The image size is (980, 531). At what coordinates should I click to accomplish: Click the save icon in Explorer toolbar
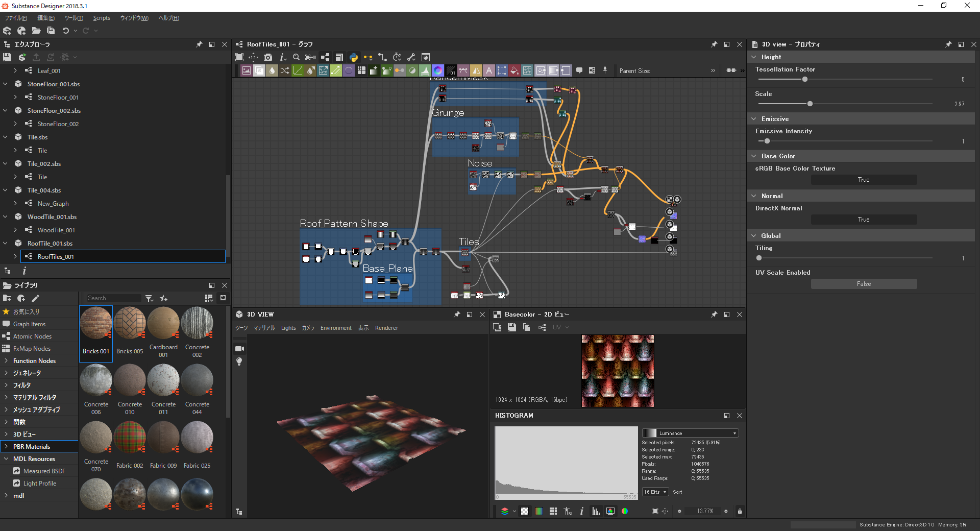(x=7, y=57)
